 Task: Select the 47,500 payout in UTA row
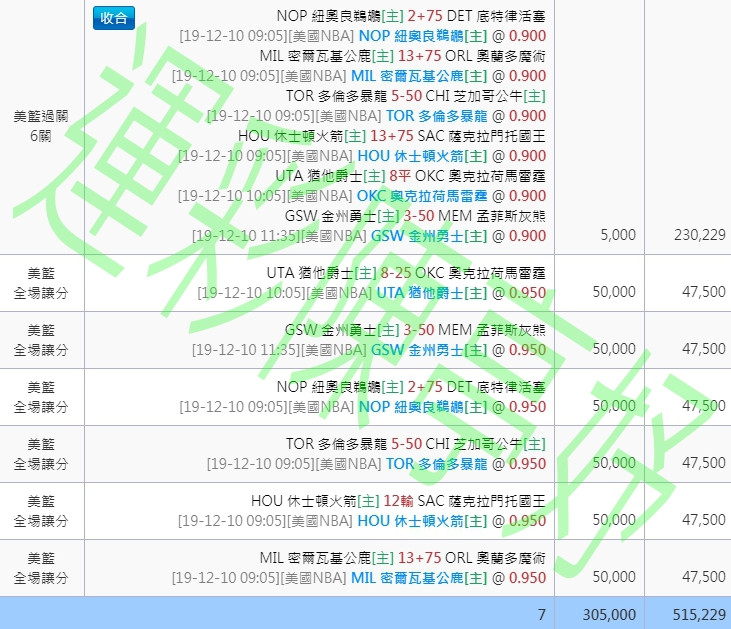(704, 292)
